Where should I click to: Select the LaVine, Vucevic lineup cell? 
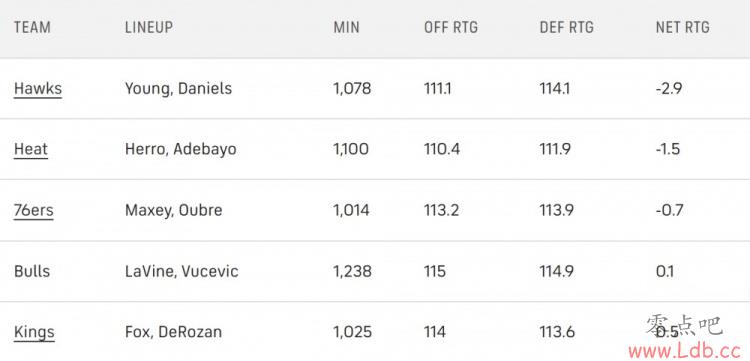(182, 272)
